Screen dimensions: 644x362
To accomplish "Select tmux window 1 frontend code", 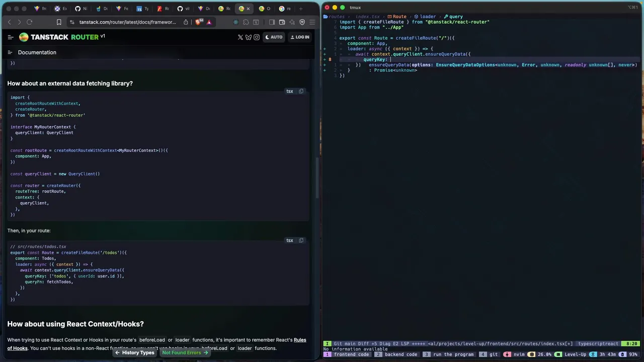I will pos(347,354).
